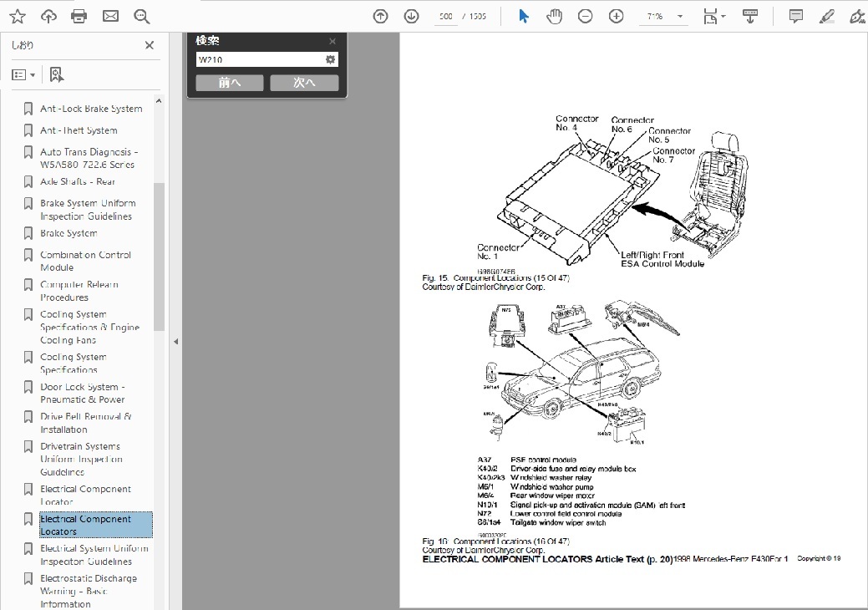
Task: Select the Hand pan tool
Action: coord(555,17)
